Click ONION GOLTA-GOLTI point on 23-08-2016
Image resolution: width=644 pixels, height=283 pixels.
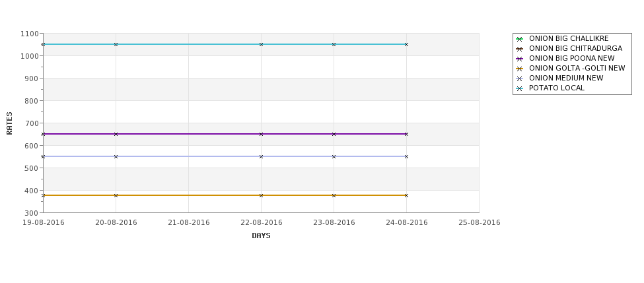coord(334,196)
